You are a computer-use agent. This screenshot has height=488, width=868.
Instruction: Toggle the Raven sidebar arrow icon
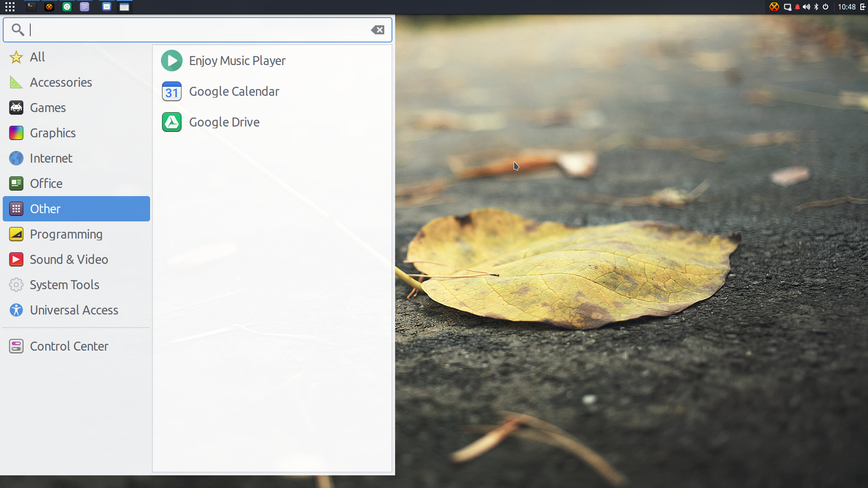click(863, 7)
